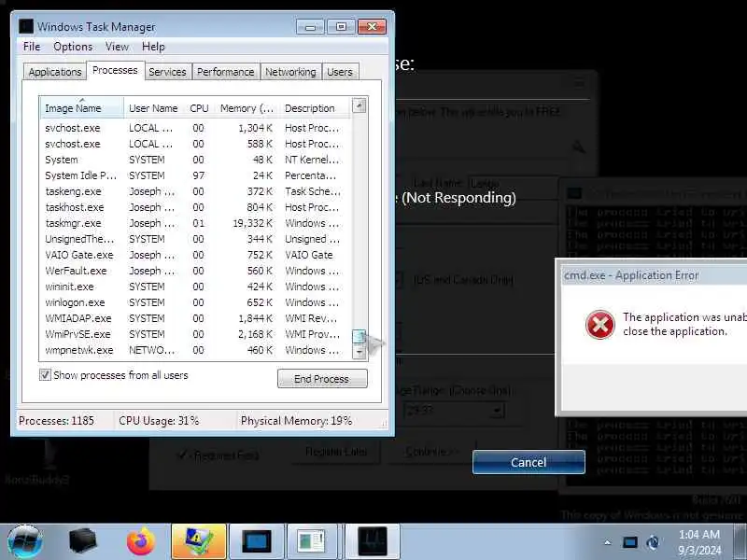Select the Processes tab
The image size is (747, 560).
(x=115, y=71)
